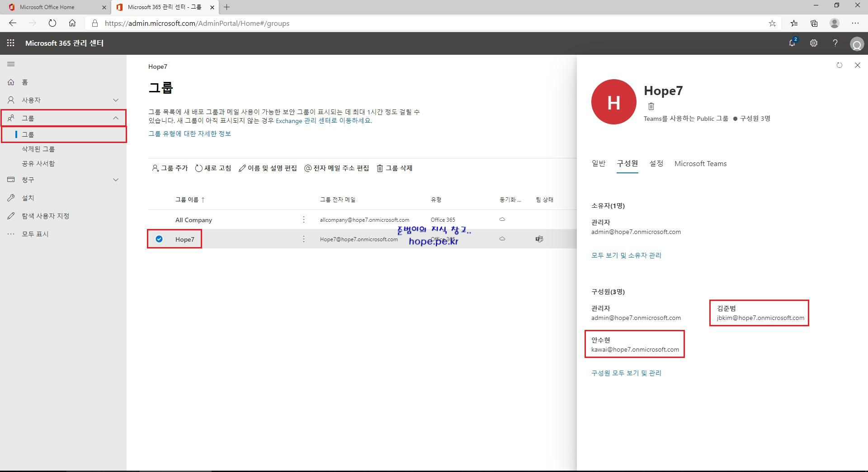Open browser collections icon
The image size is (868, 472).
click(814, 23)
